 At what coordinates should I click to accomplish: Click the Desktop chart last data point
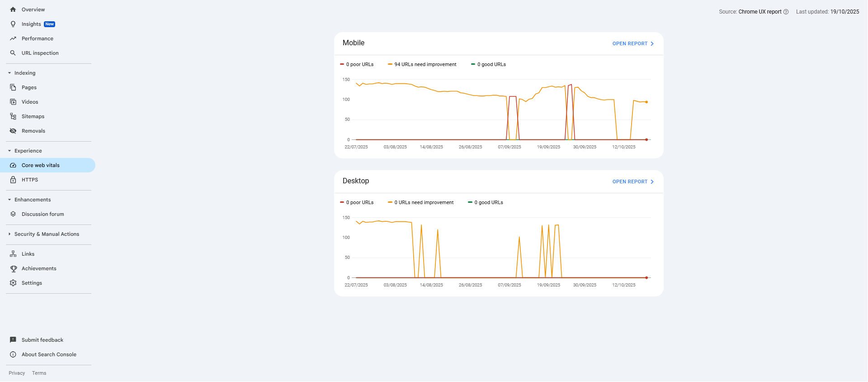point(646,278)
